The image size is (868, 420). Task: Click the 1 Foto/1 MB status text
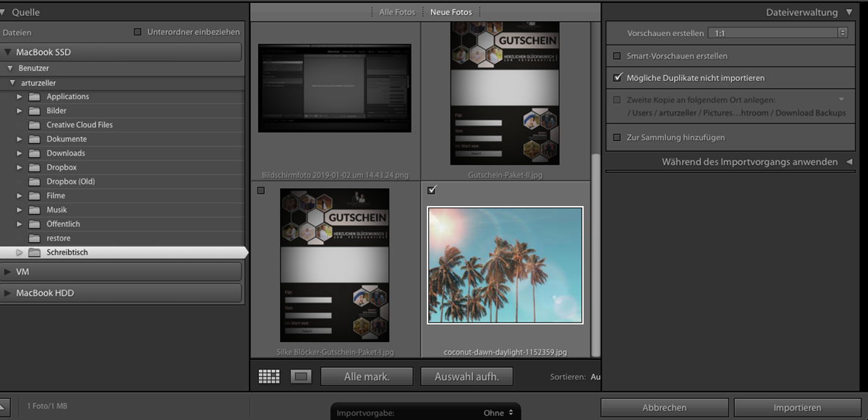pyautogui.click(x=47, y=407)
